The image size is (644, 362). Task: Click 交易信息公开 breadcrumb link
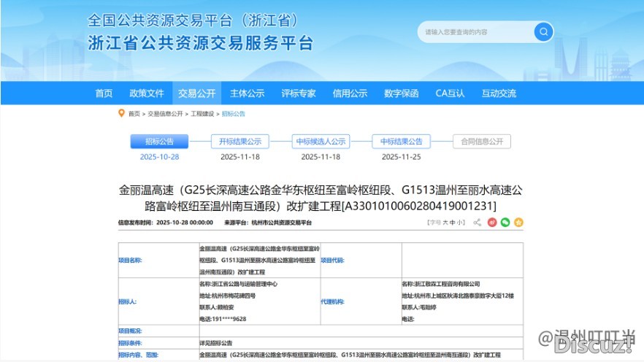166,114
